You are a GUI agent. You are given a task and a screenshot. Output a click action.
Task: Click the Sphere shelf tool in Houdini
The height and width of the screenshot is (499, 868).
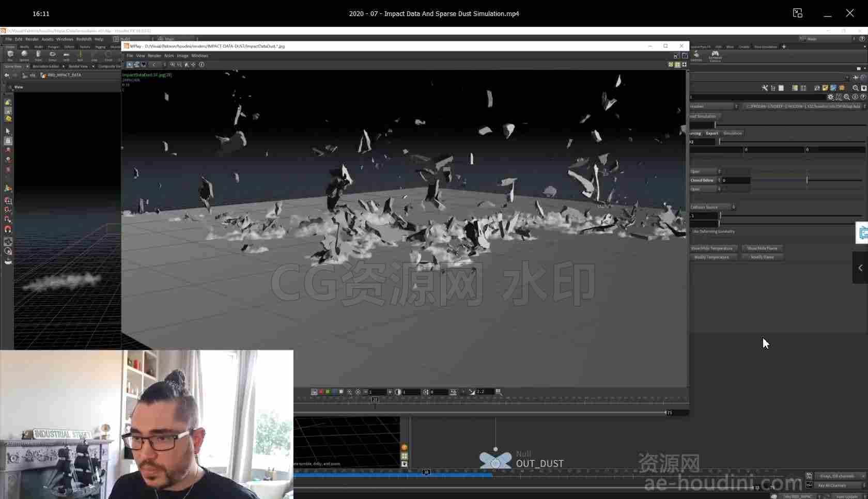click(24, 55)
